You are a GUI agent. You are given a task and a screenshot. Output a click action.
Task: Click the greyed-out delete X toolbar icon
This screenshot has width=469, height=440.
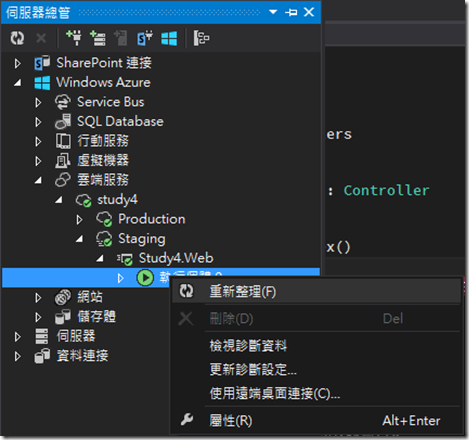[x=41, y=38]
